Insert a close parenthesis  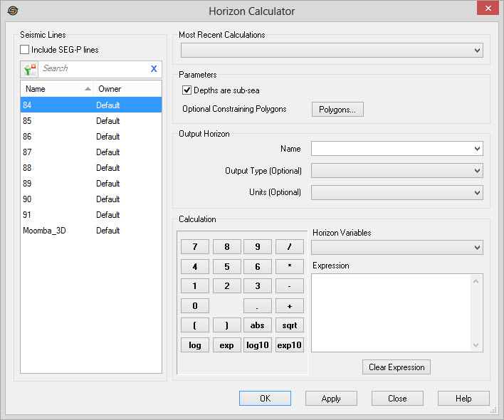227,325
